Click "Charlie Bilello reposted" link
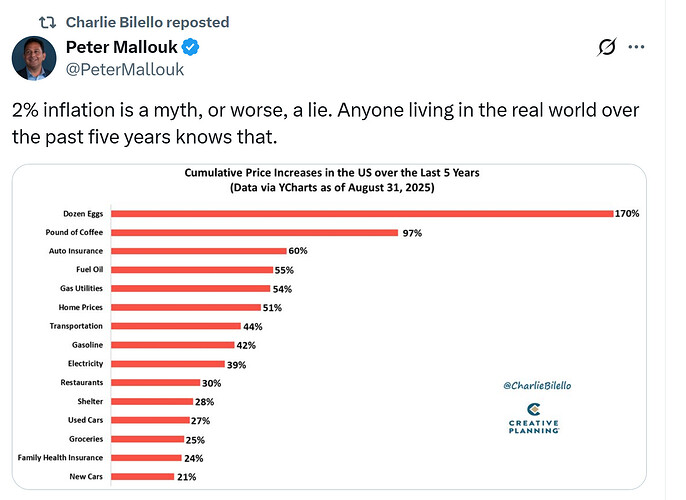This screenshot has height=500, width=686. 147,22
